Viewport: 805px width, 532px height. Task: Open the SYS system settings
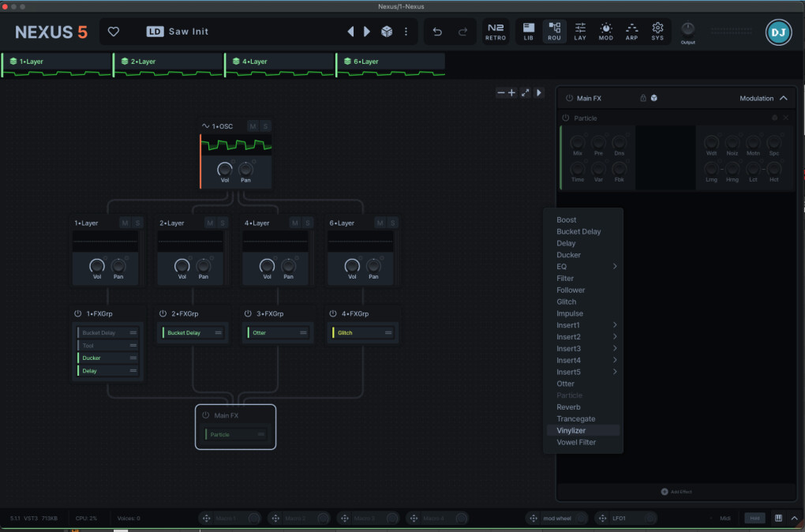click(x=657, y=32)
